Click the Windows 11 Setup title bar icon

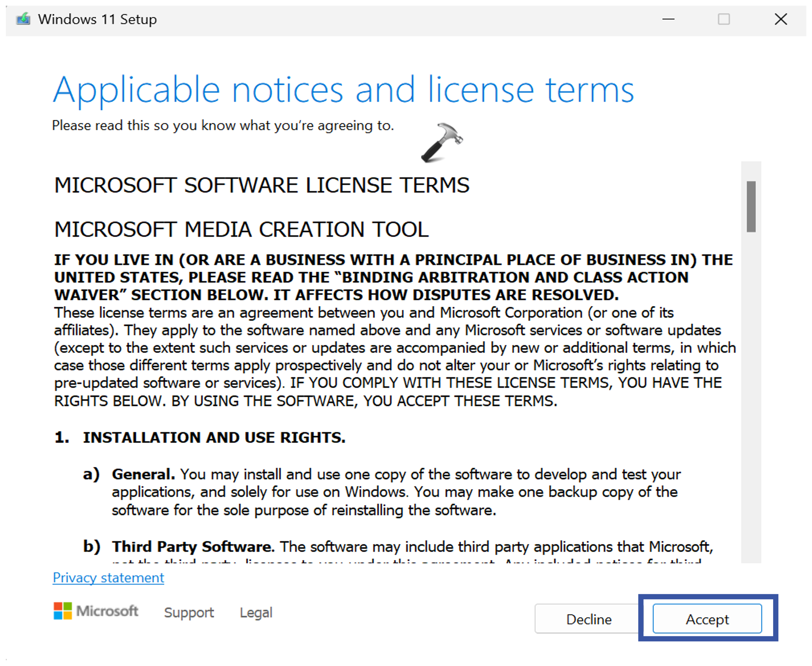coord(23,19)
